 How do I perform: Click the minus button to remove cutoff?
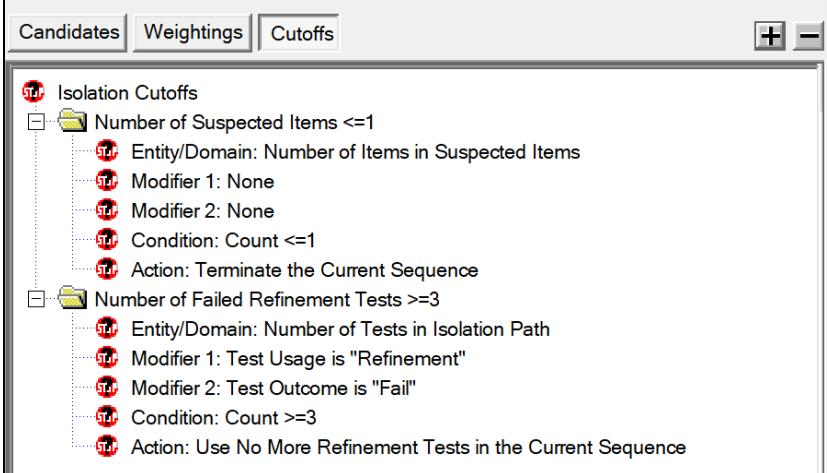tap(809, 36)
